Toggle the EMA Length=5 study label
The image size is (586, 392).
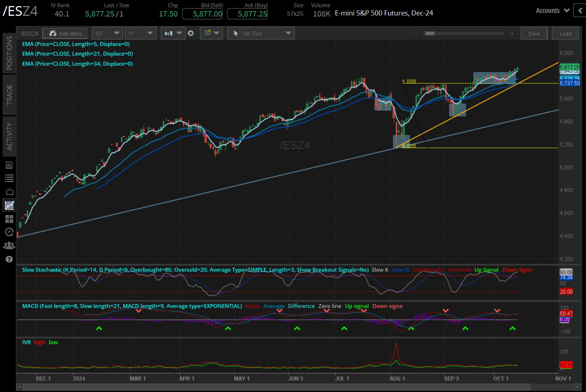(x=76, y=44)
